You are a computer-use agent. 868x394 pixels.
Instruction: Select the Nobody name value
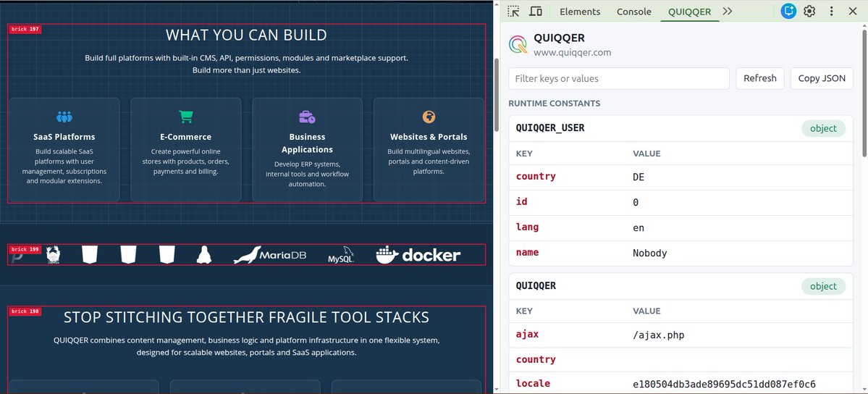tap(650, 253)
